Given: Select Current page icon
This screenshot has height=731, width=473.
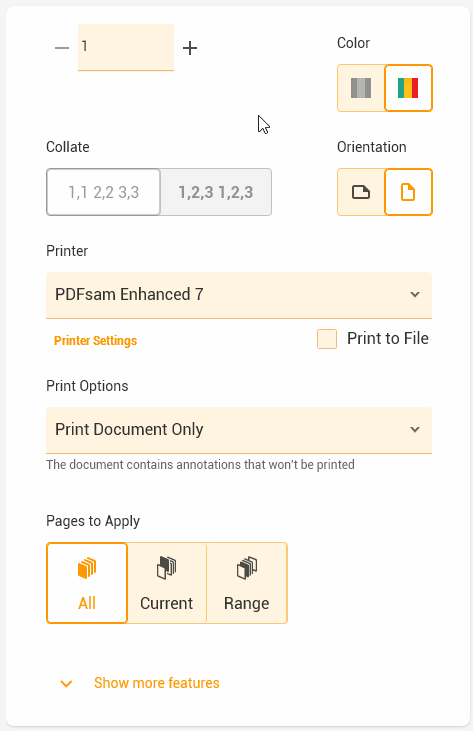Looking at the screenshot, I should click(166, 568).
